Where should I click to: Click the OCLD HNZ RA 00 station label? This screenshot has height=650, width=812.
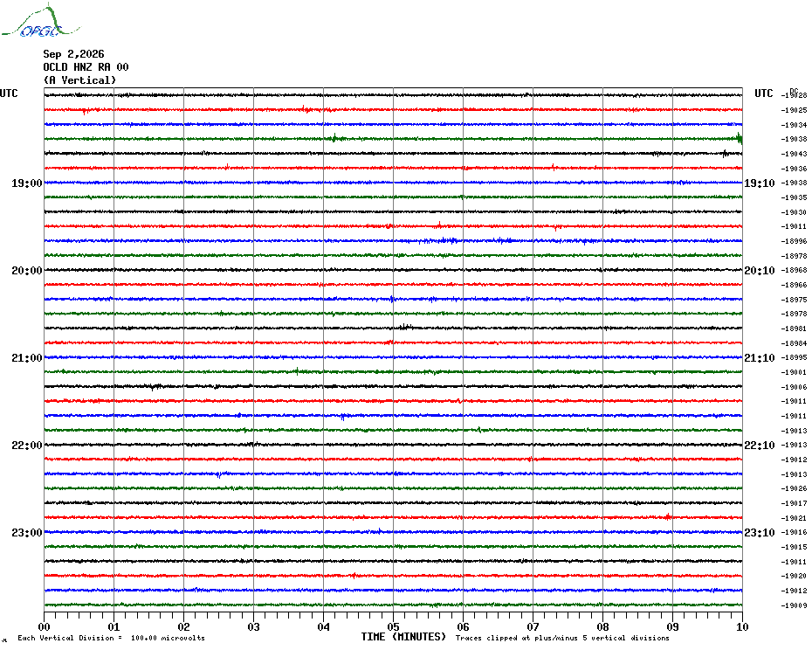coord(86,67)
